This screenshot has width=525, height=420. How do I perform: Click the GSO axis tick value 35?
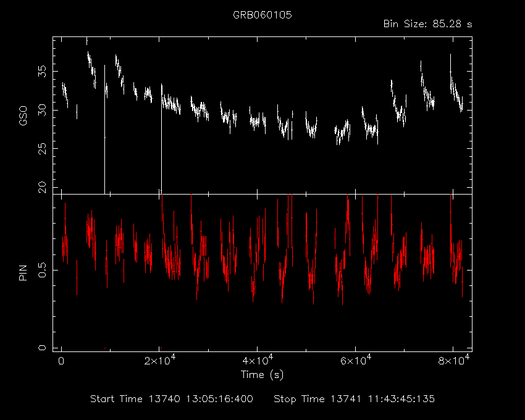(x=43, y=72)
